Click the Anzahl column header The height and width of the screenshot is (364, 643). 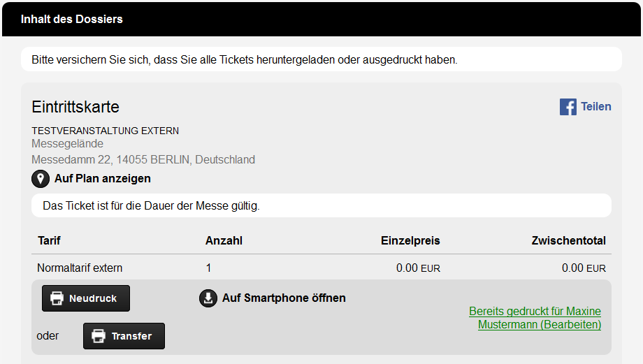224,240
